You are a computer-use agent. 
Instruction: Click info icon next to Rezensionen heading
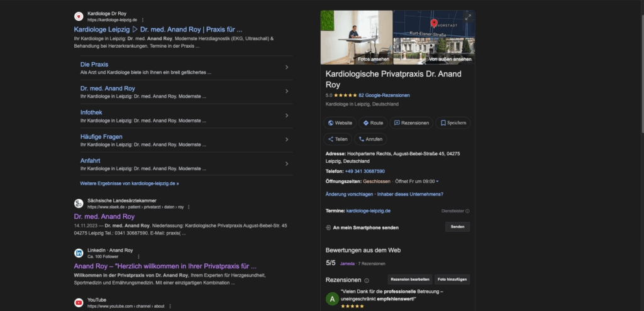click(x=367, y=280)
